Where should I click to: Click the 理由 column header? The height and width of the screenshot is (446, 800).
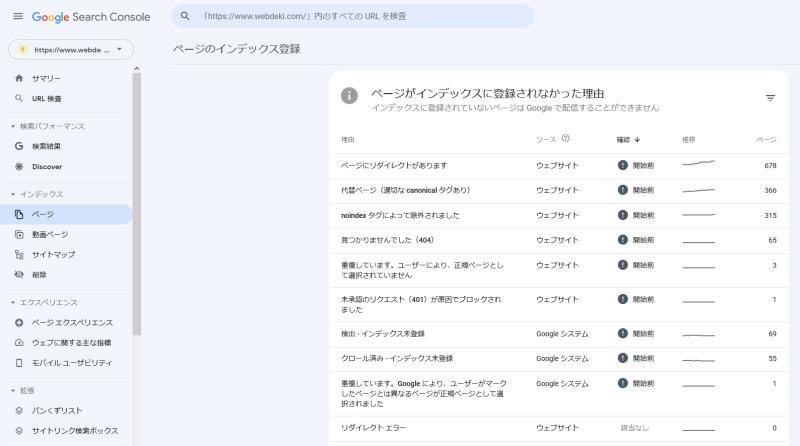347,139
